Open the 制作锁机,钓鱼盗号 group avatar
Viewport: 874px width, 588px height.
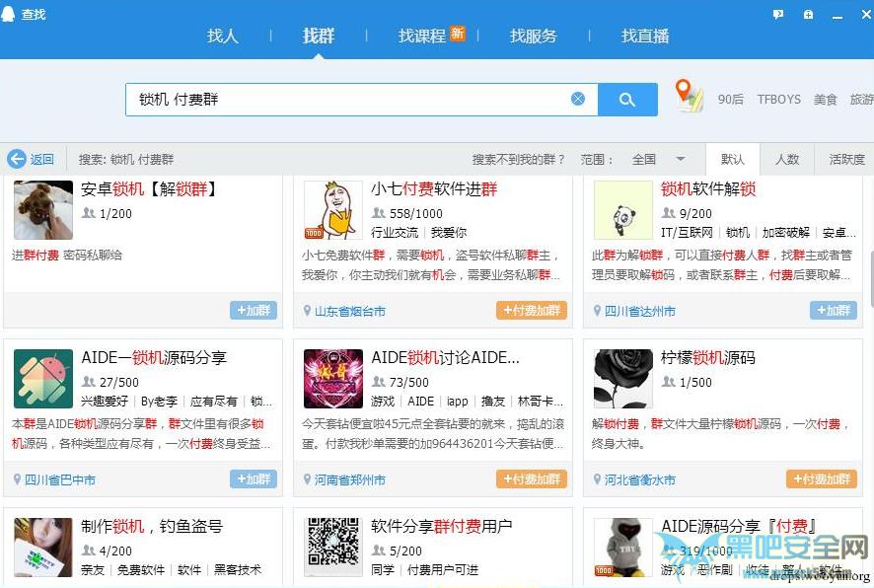[x=43, y=548]
